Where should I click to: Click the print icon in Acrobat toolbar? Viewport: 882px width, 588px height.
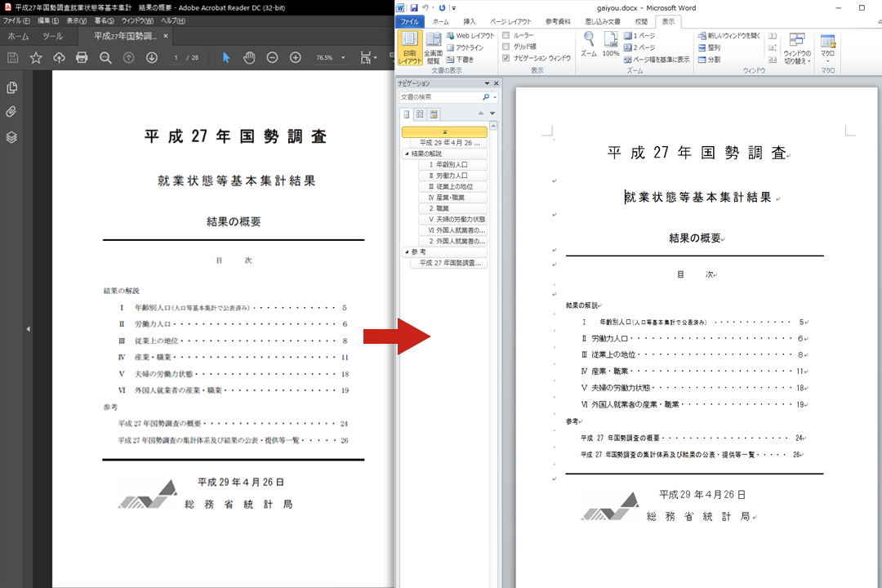tap(82, 57)
